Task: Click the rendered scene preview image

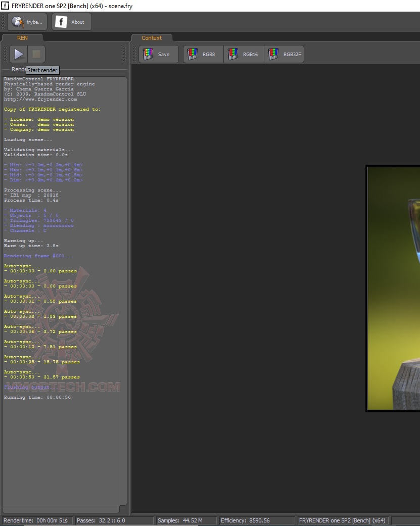Action: (x=393, y=289)
